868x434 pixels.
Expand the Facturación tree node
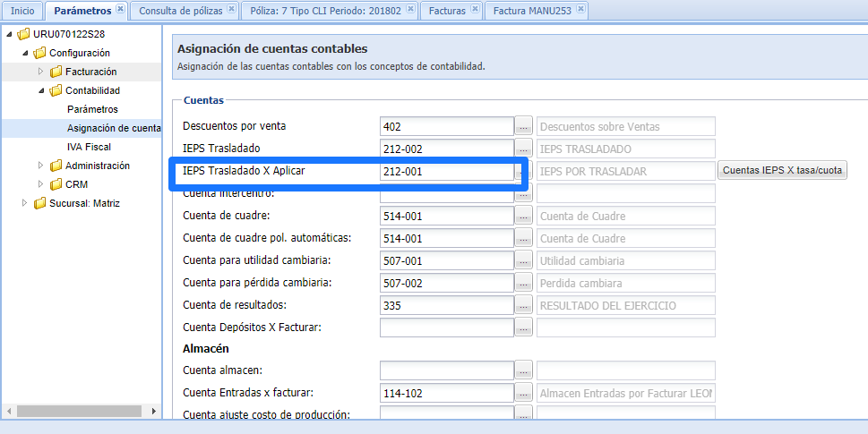click(x=40, y=72)
